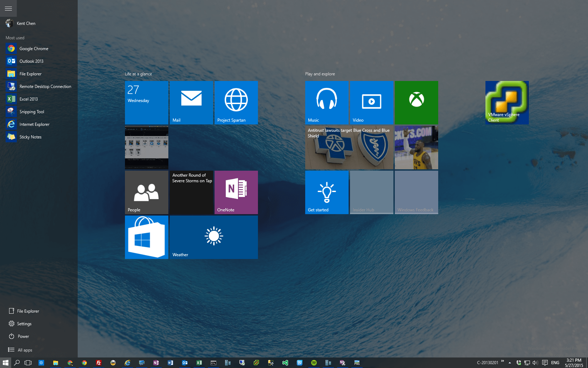The height and width of the screenshot is (368, 588).
Task: Open the Windows Store tile
Action: tap(147, 237)
